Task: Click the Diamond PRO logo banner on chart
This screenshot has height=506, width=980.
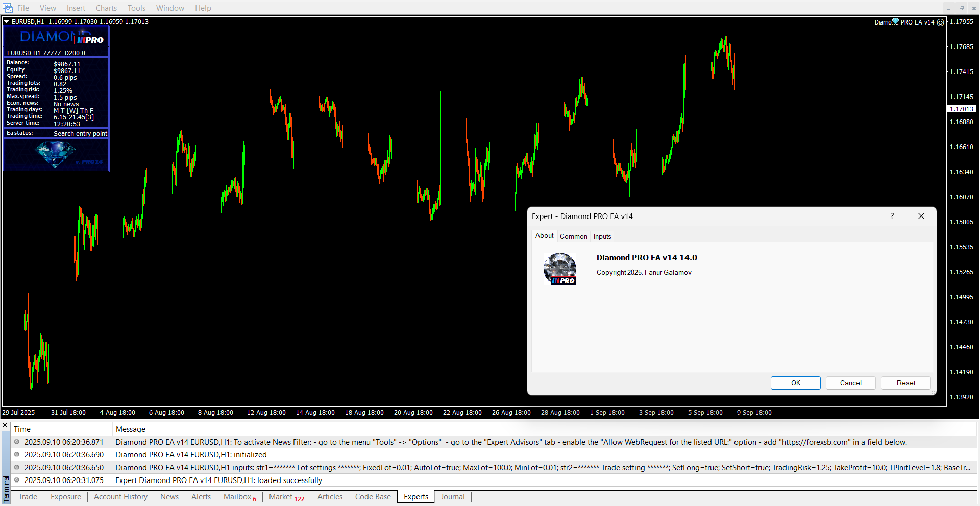Action: click(x=56, y=36)
